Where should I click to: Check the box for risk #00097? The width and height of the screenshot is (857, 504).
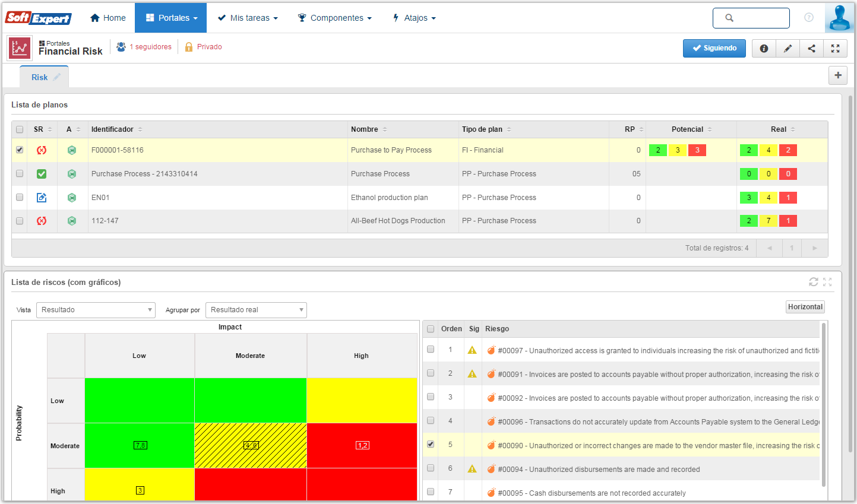[x=431, y=350]
